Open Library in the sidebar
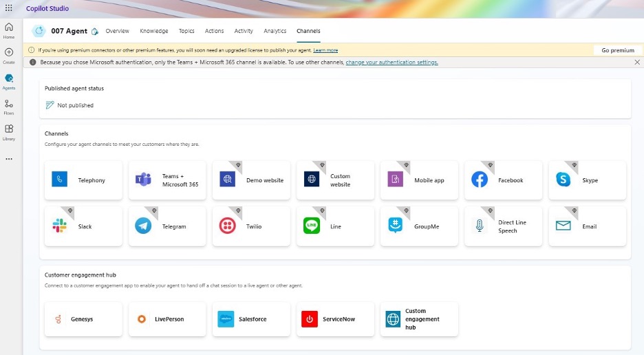Screen dimensions: 644x355 [9, 132]
